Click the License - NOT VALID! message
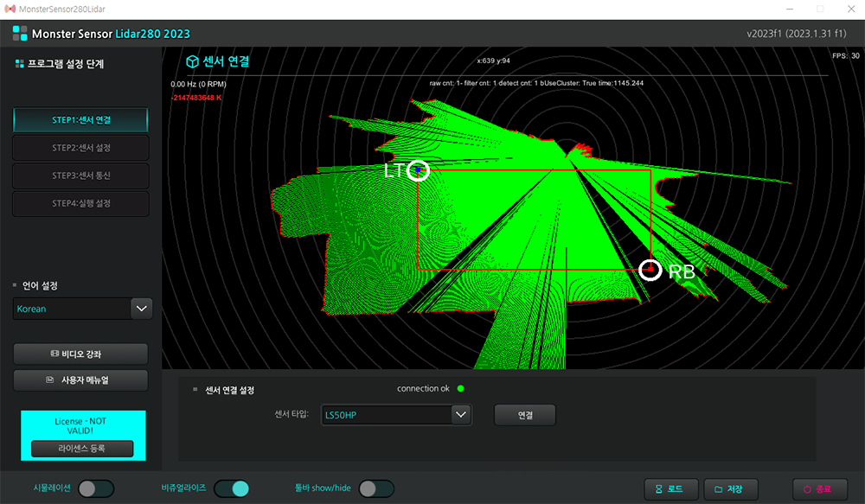Screen dimensions: 865x504 point(80,425)
